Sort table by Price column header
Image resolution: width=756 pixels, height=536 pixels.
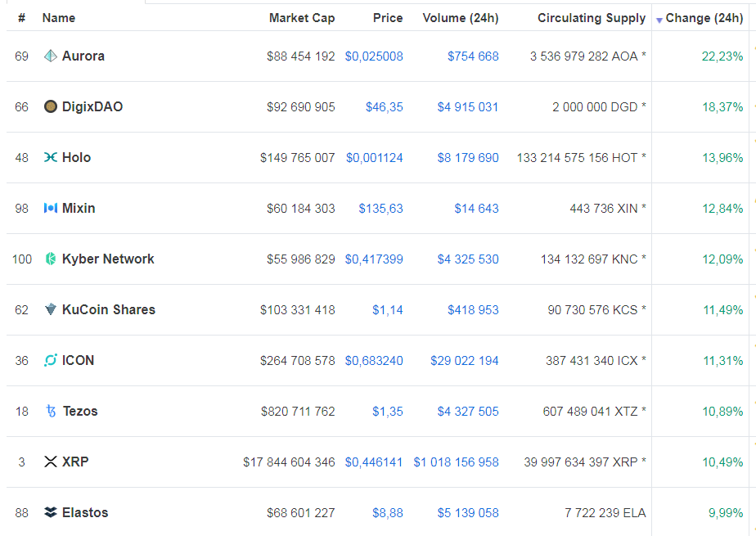click(388, 18)
